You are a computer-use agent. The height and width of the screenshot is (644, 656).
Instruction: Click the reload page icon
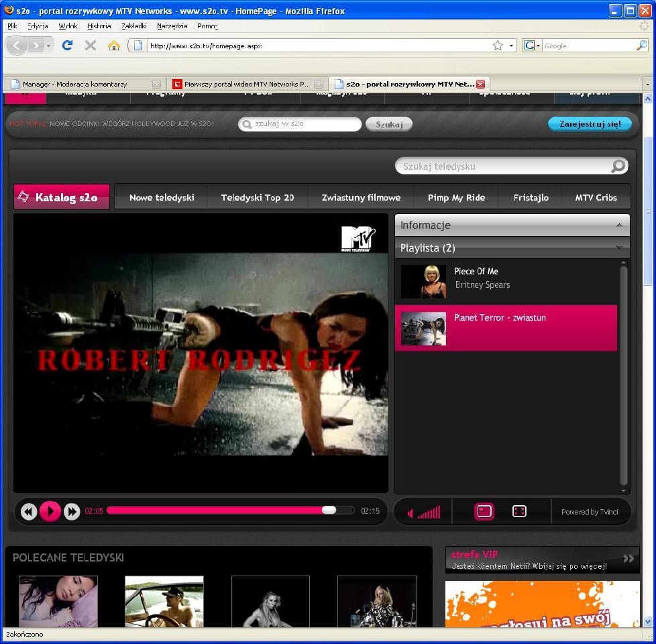[x=66, y=46]
